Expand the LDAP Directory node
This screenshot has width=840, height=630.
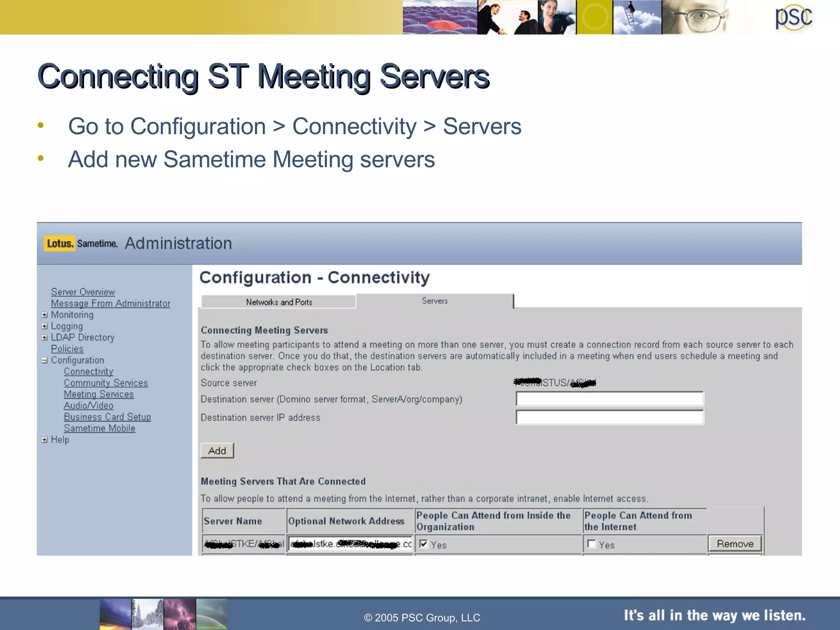click(x=45, y=337)
